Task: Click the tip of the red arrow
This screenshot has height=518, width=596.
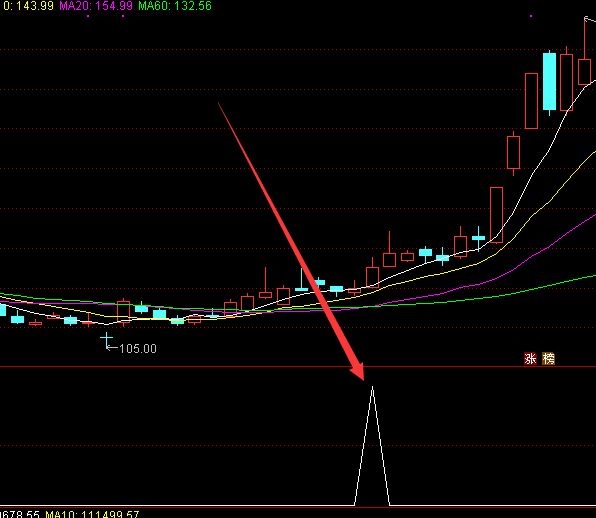Action: click(363, 379)
